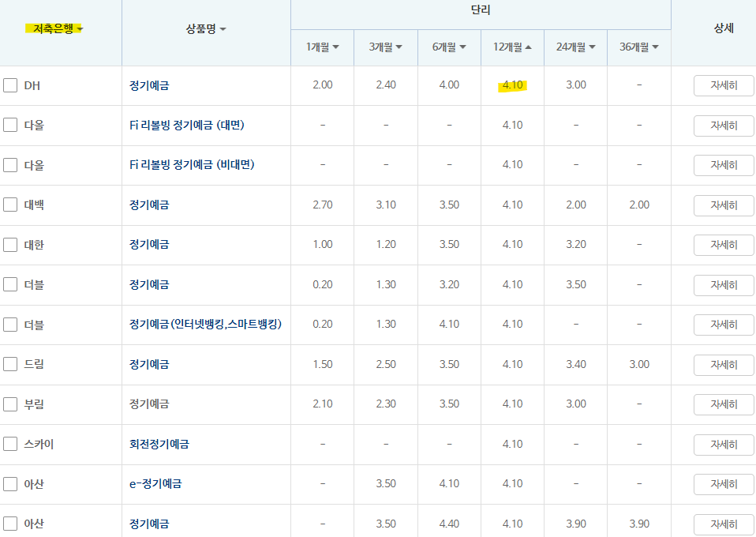Check the 부림 정기예금 row

point(10,404)
